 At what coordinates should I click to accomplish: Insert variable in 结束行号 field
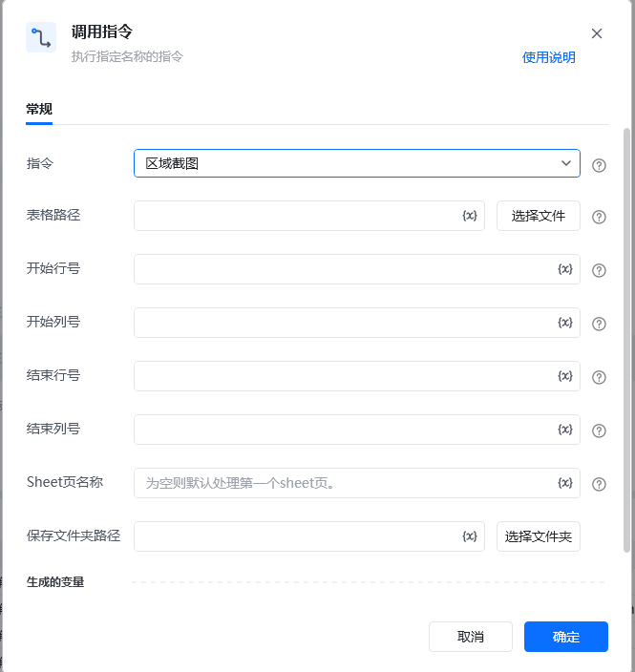coord(565,376)
